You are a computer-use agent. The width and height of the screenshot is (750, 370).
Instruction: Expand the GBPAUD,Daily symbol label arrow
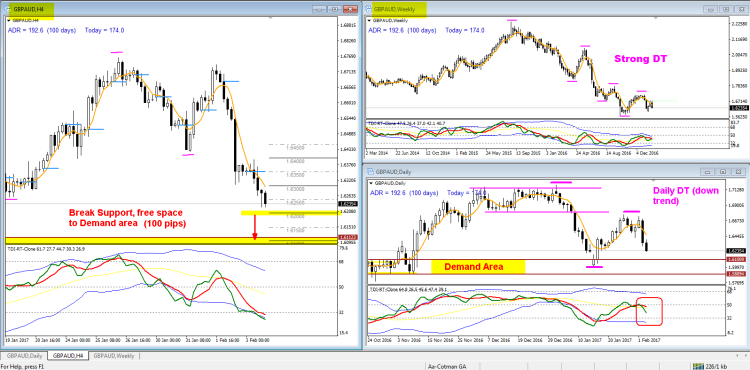(x=371, y=183)
